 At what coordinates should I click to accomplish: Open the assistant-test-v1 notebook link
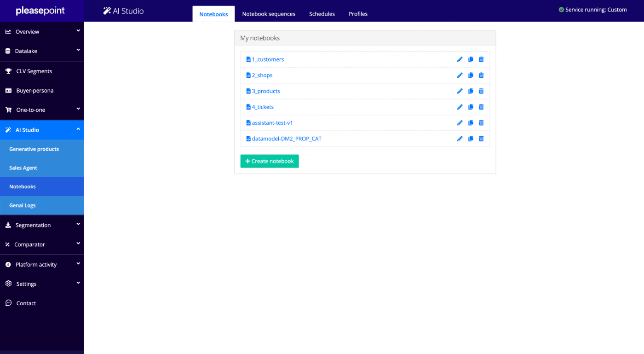[x=272, y=123]
